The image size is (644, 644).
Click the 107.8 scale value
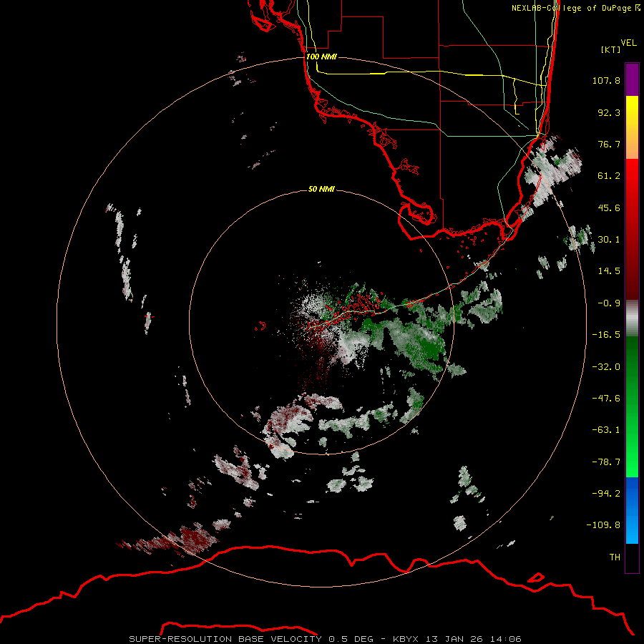(606, 80)
